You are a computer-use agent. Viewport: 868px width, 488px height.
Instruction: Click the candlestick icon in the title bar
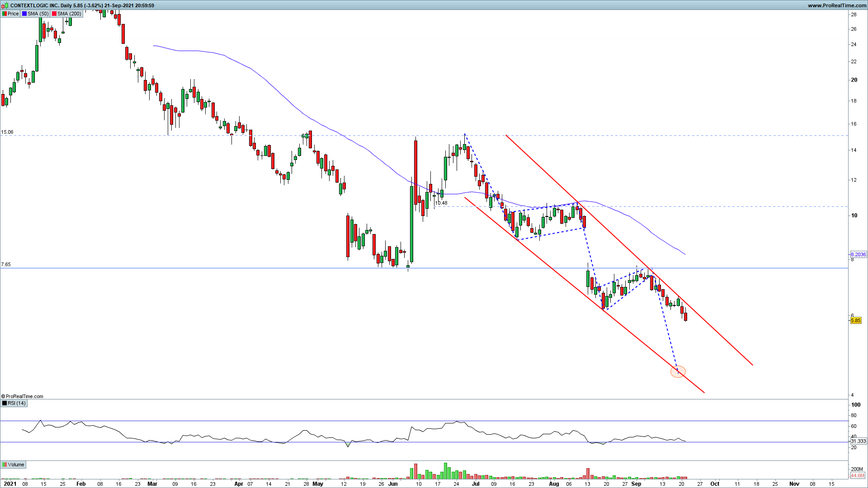5,5
